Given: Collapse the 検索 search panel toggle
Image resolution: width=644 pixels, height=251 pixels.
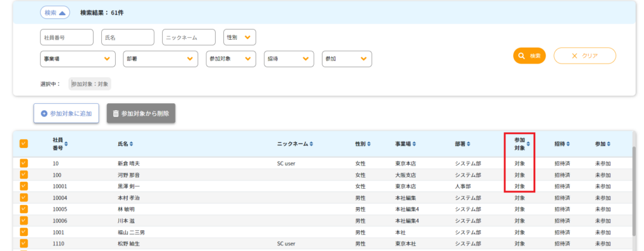Looking at the screenshot, I should [55, 13].
